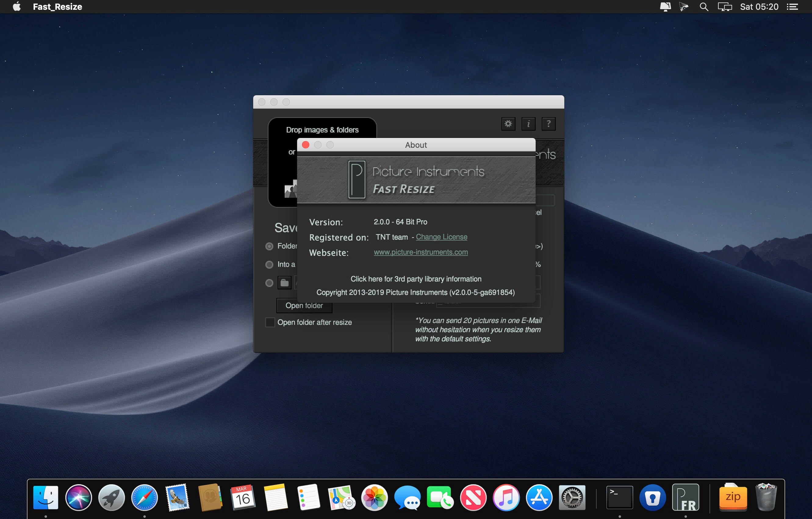
Task: Open Messages from the Dock
Action: [407, 497]
